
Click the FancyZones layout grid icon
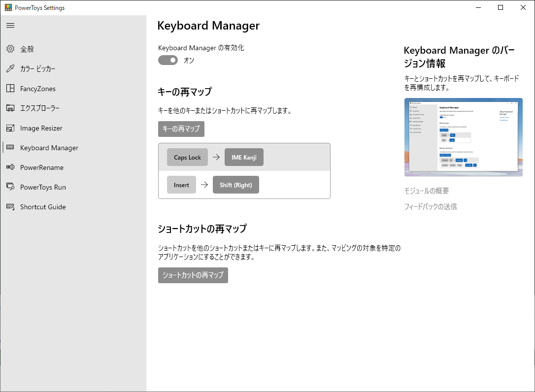coord(10,88)
